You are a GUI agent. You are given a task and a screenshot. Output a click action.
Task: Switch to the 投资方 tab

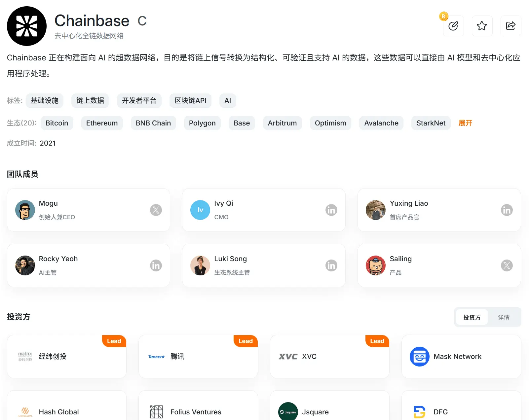pyautogui.click(x=472, y=317)
